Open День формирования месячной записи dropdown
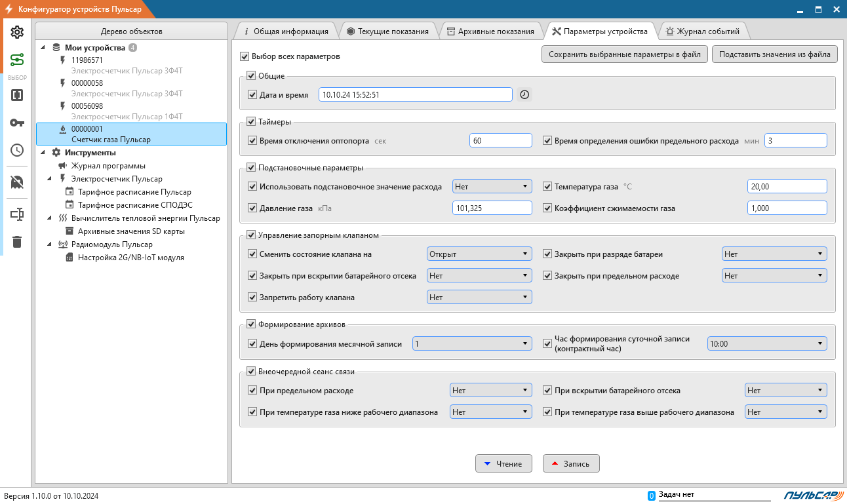The height and width of the screenshot is (504, 847). (x=472, y=343)
